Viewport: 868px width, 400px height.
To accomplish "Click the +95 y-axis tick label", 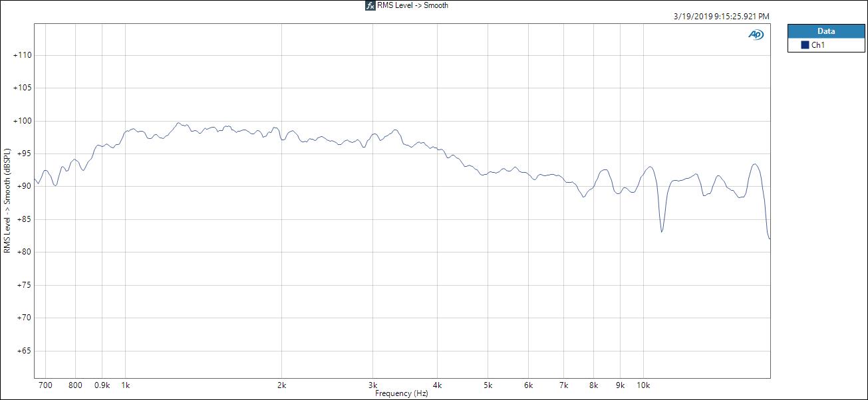I will click(x=25, y=153).
